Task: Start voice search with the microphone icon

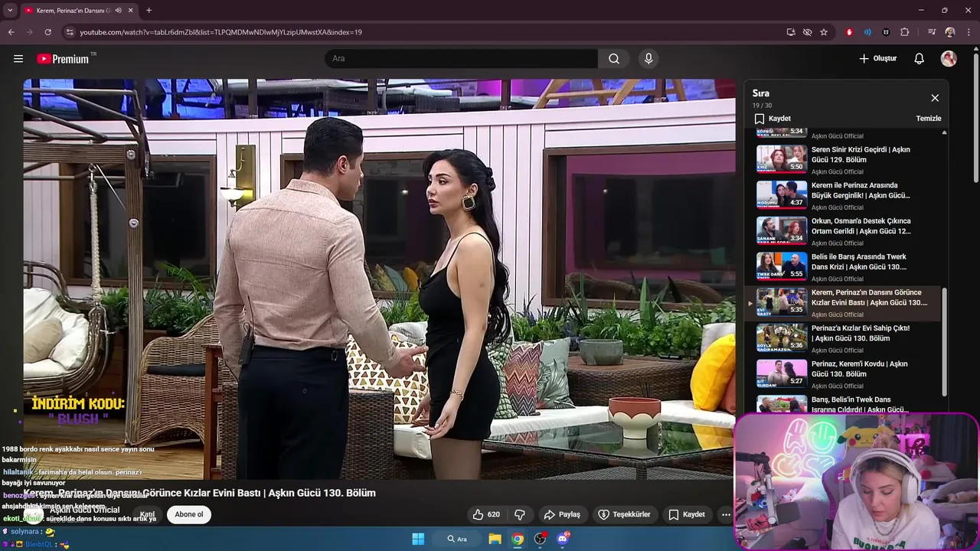Action: point(648,59)
